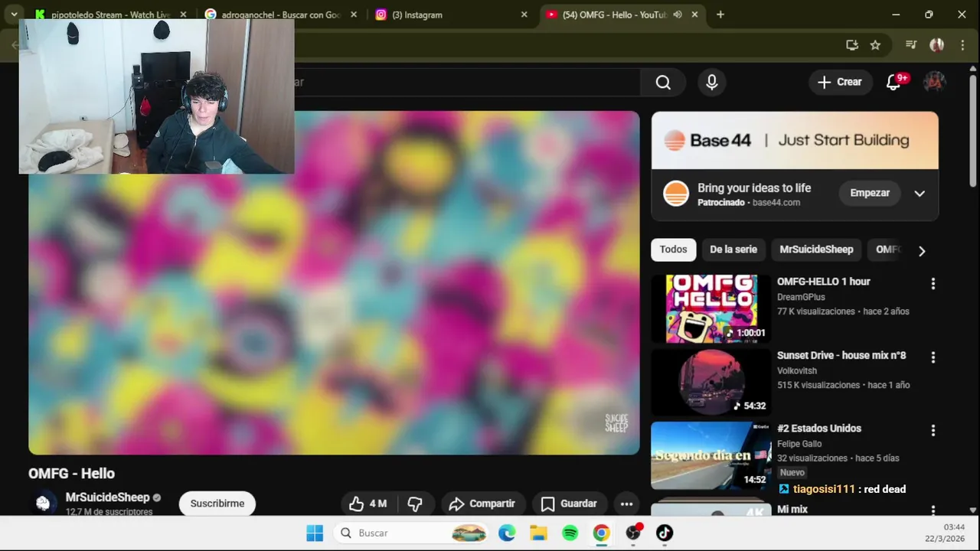
Task: Select the Todos filter chip
Action: 673,249
